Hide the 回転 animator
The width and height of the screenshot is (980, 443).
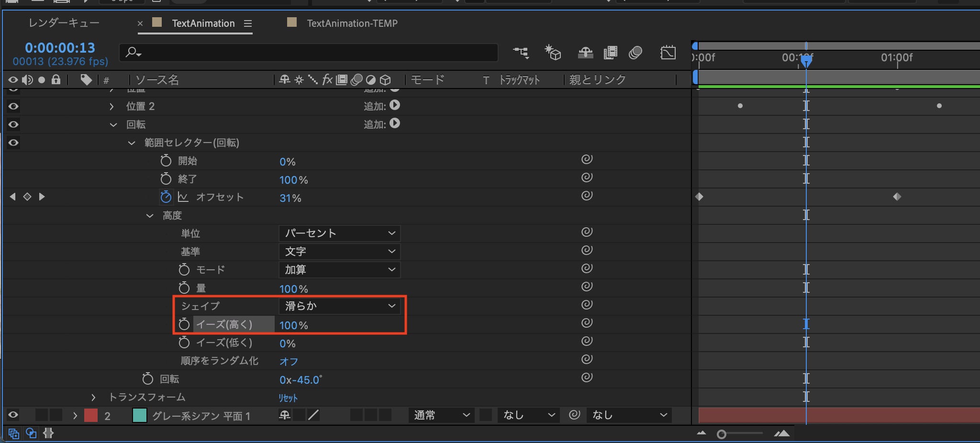pos(13,124)
